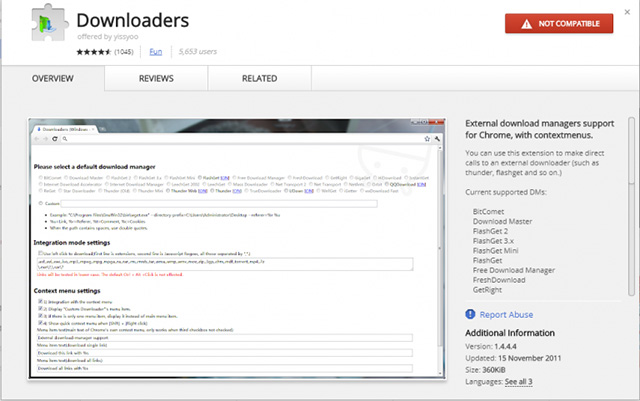Click FlashGet 2 in the list

490,231
